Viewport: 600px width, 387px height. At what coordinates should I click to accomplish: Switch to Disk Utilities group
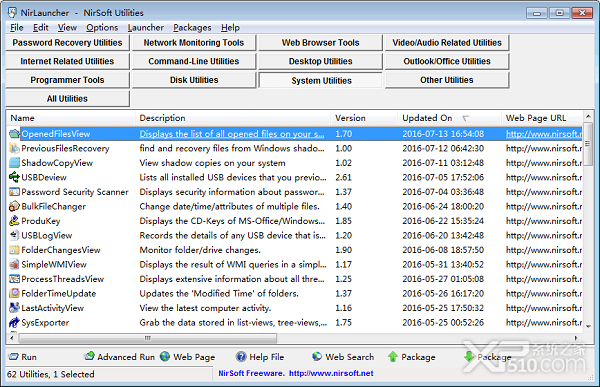pos(194,80)
